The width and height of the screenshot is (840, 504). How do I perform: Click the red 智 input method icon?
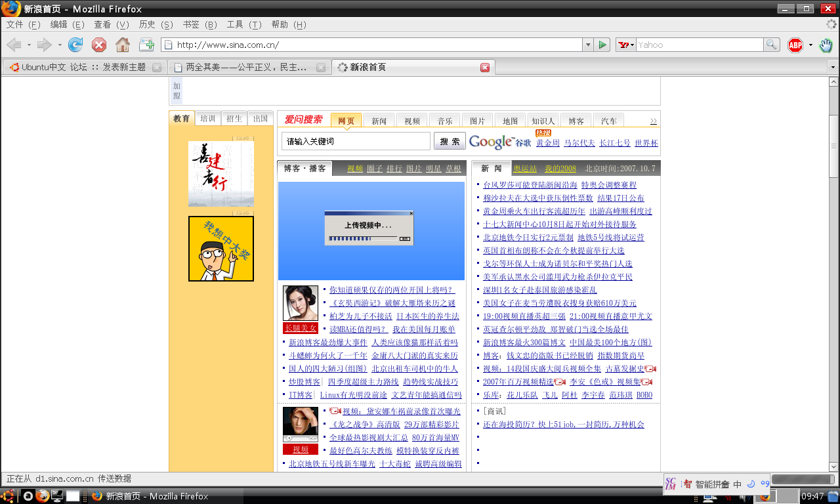688,484
